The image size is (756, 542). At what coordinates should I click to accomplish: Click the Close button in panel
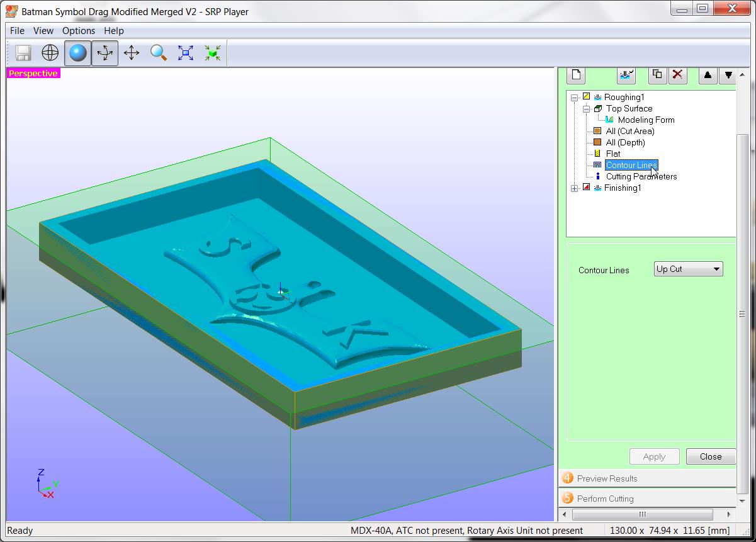click(711, 456)
